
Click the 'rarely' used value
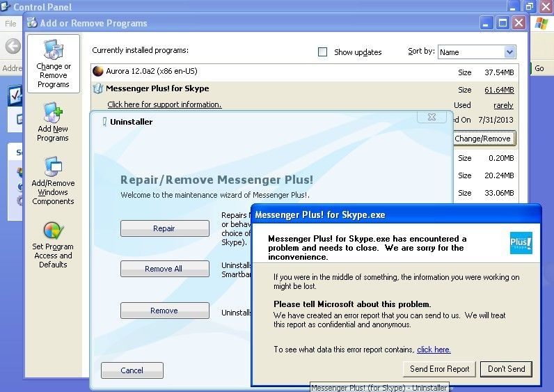[503, 105]
